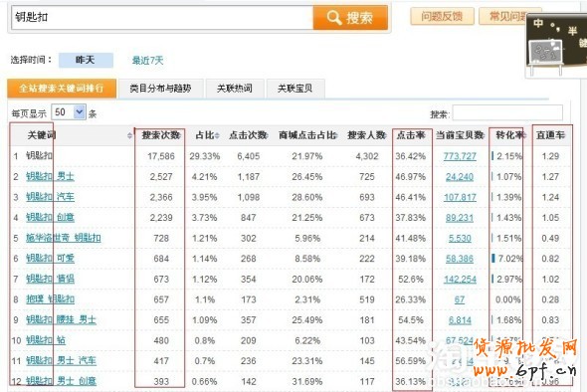This screenshot has height=392, width=587.
Task: Switch time range to 最近7天
Action: [x=148, y=61]
